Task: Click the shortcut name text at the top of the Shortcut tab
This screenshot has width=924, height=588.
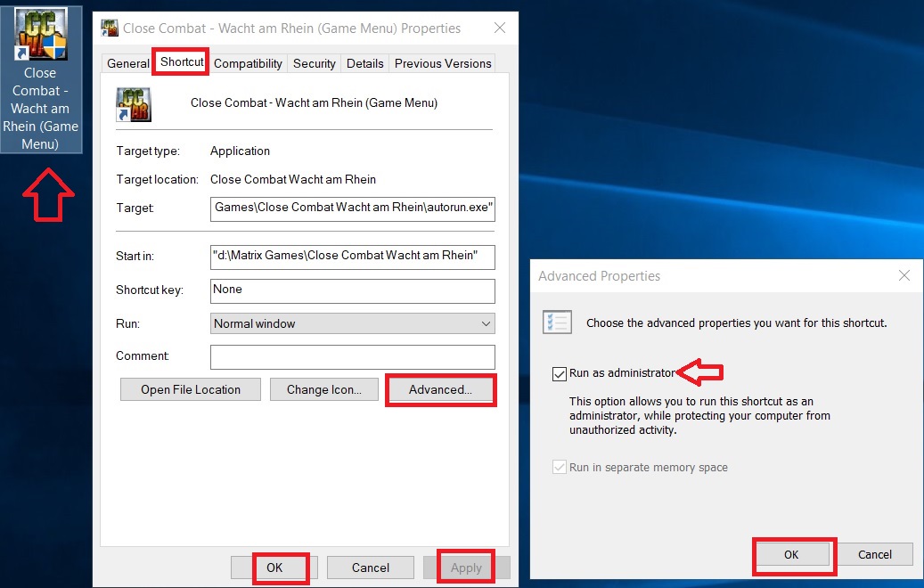Action: pyautogui.click(x=315, y=103)
